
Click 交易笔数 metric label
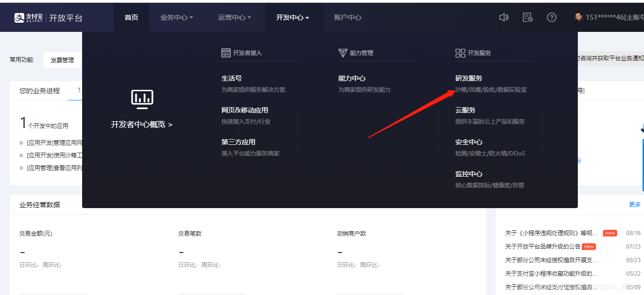pos(190,234)
